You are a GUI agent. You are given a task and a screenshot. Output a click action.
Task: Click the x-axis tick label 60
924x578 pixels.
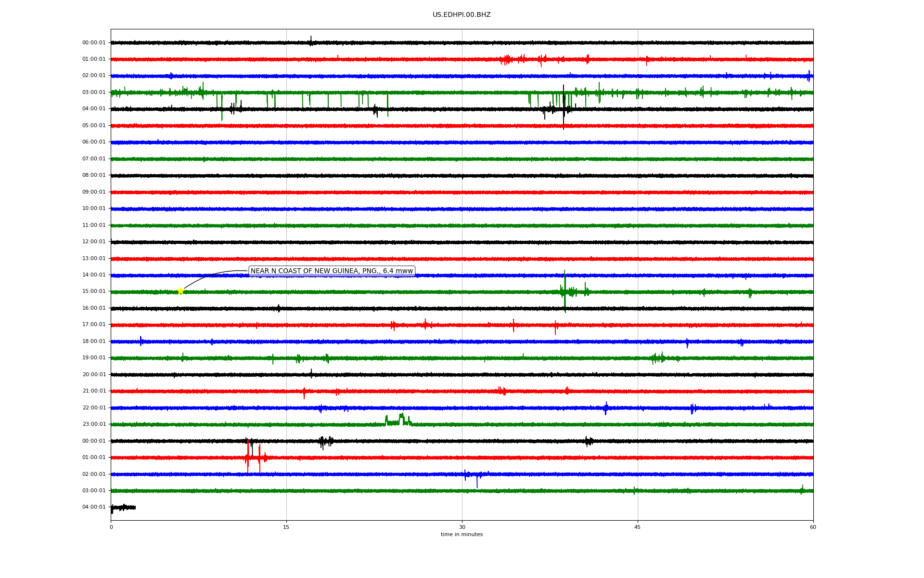coord(813,527)
